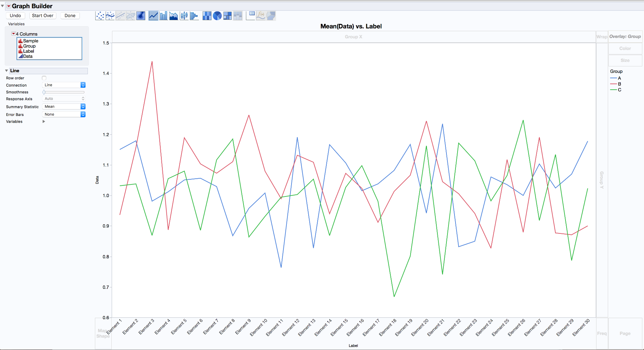This screenshot has width=644, height=350.
Task: Open the Error Bars dropdown
Action: (x=64, y=114)
